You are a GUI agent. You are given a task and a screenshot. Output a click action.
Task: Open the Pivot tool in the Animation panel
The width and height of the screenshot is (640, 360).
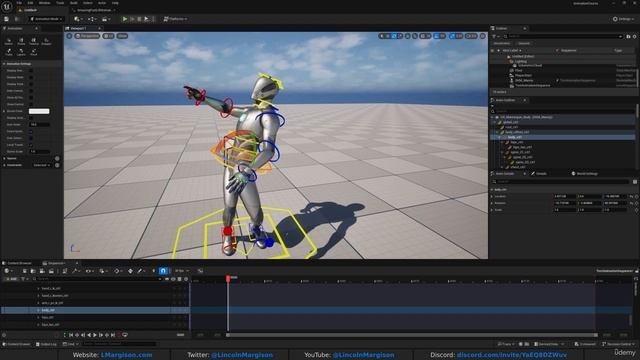[x=33, y=52]
